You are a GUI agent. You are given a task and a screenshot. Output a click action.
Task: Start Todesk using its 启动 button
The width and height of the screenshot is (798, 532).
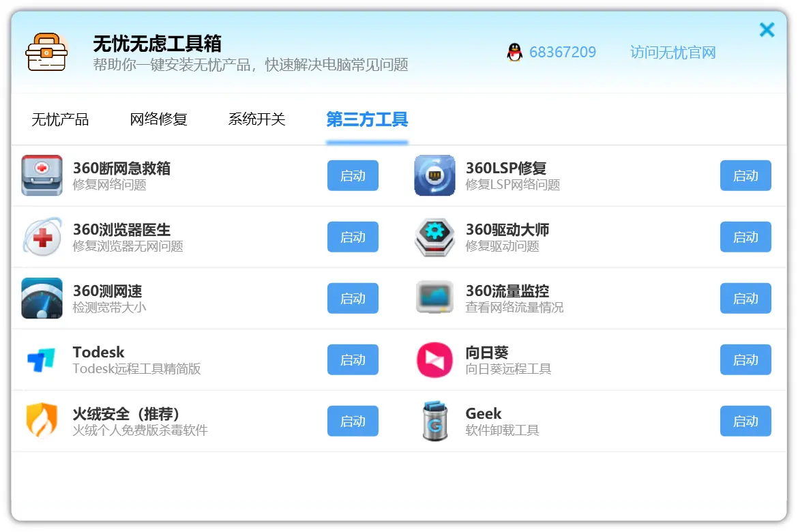(x=353, y=359)
